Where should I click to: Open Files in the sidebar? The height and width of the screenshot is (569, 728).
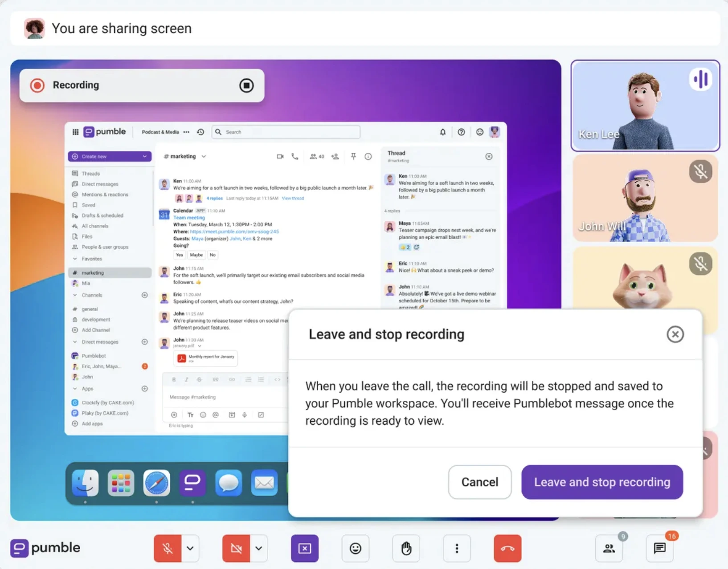point(87,236)
